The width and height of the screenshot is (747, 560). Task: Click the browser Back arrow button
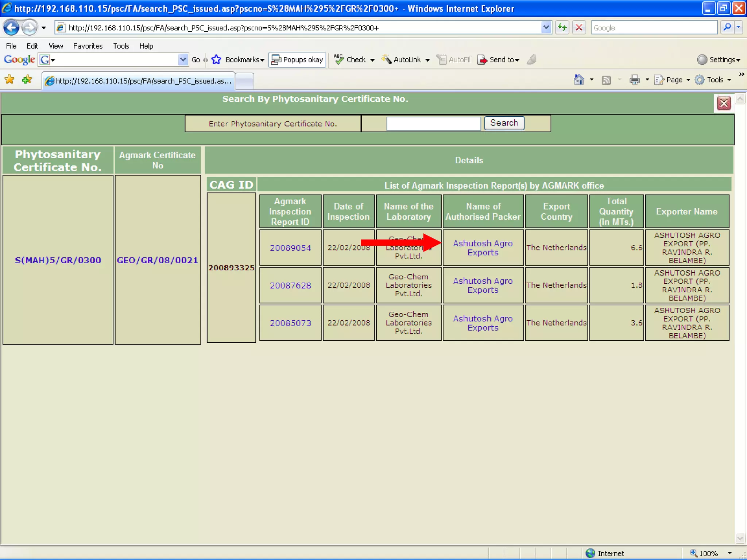point(11,28)
